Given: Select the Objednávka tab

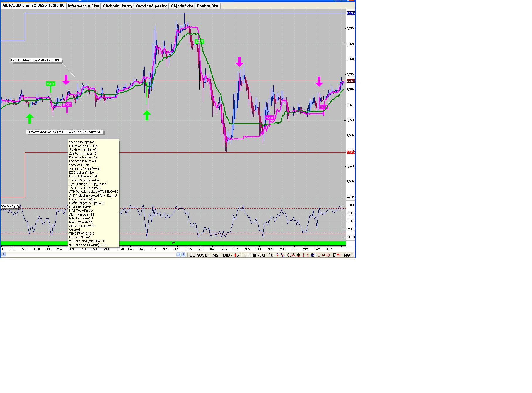Looking at the screenshot, I should 182,6.
